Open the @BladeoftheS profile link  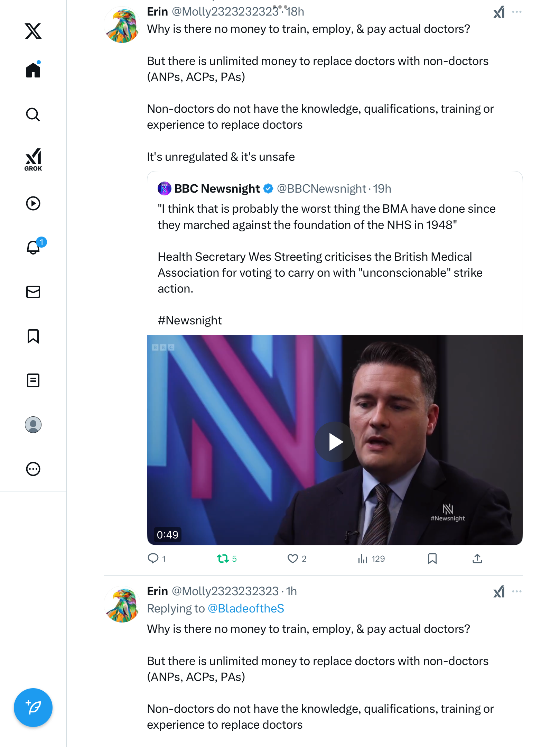tap(246, 608)
